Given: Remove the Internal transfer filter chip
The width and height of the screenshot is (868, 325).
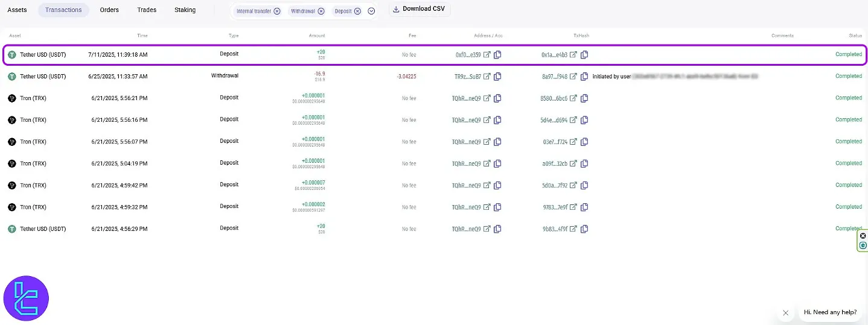Looking at the screenshot, I should [x=277, y=11].
